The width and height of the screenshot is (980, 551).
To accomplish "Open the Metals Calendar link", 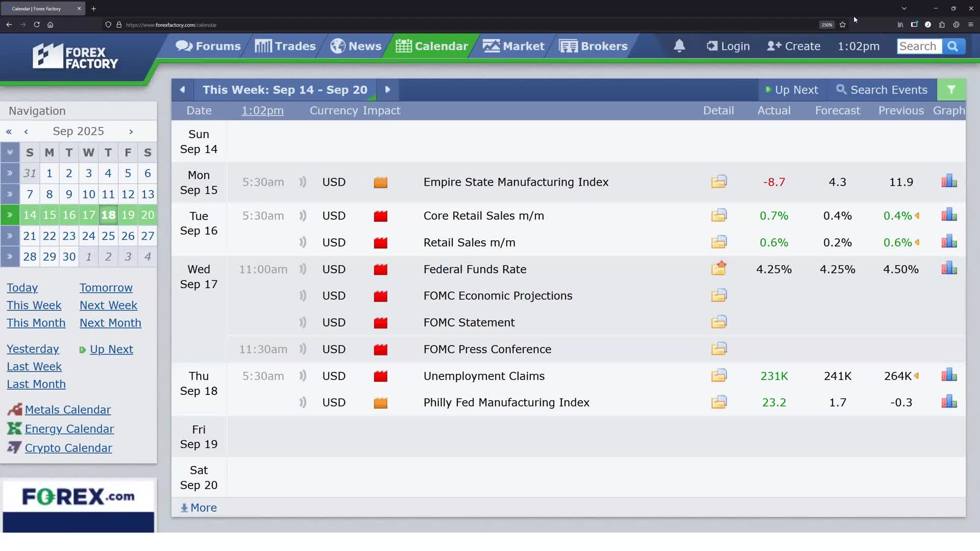I will point(67,410).
